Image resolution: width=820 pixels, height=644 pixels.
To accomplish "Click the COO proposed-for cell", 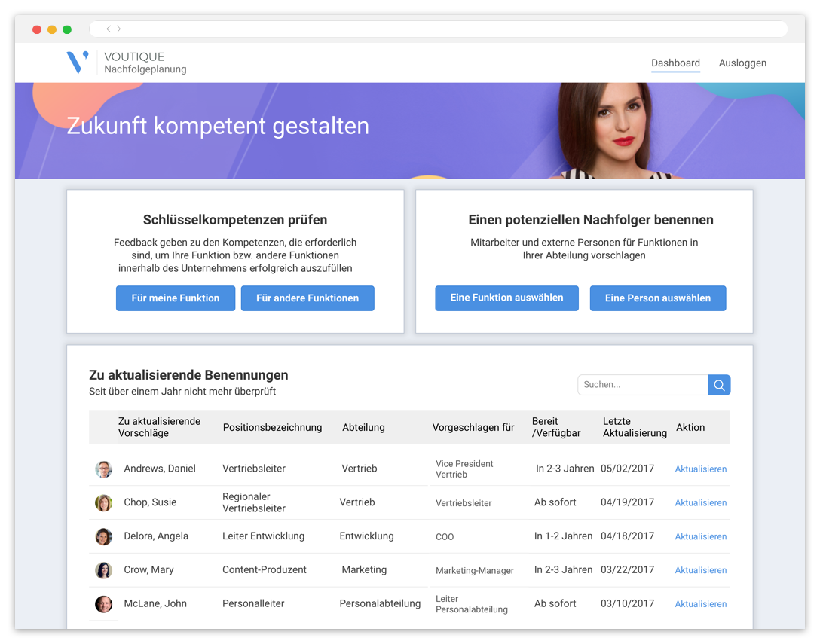I will 445,537.
